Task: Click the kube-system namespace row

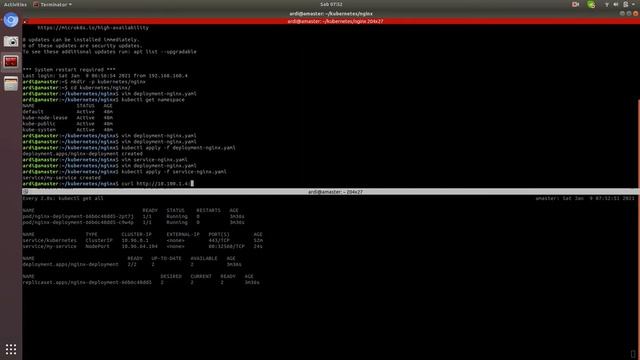Action: click(68, 130)
